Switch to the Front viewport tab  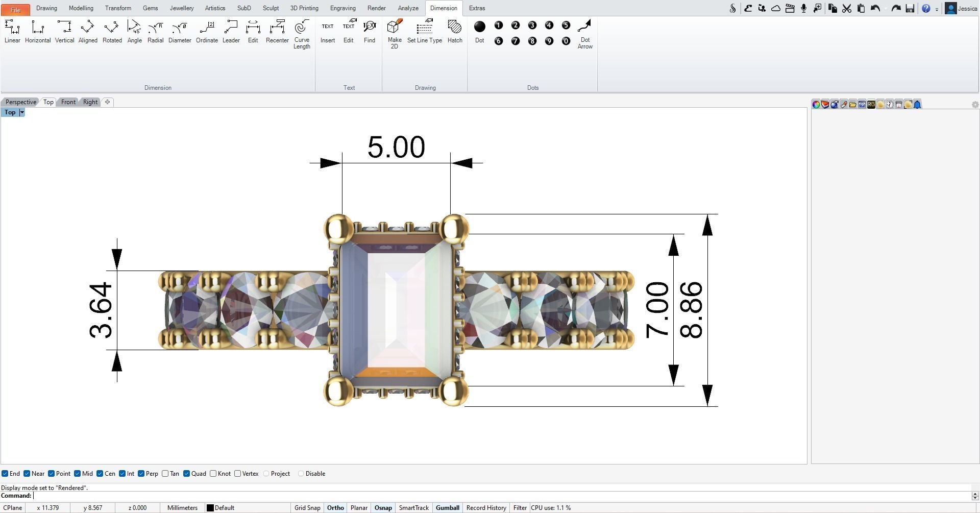point(68,102)
